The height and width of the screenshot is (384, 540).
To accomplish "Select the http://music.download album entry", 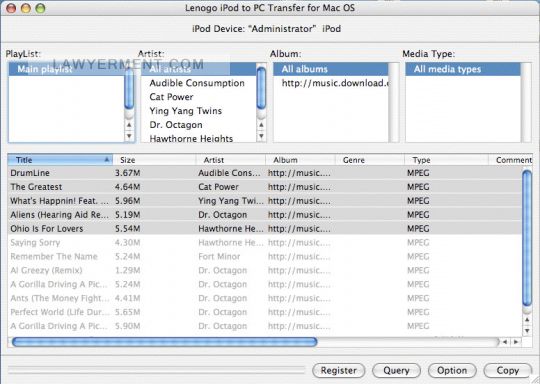I will click(331, 83).
